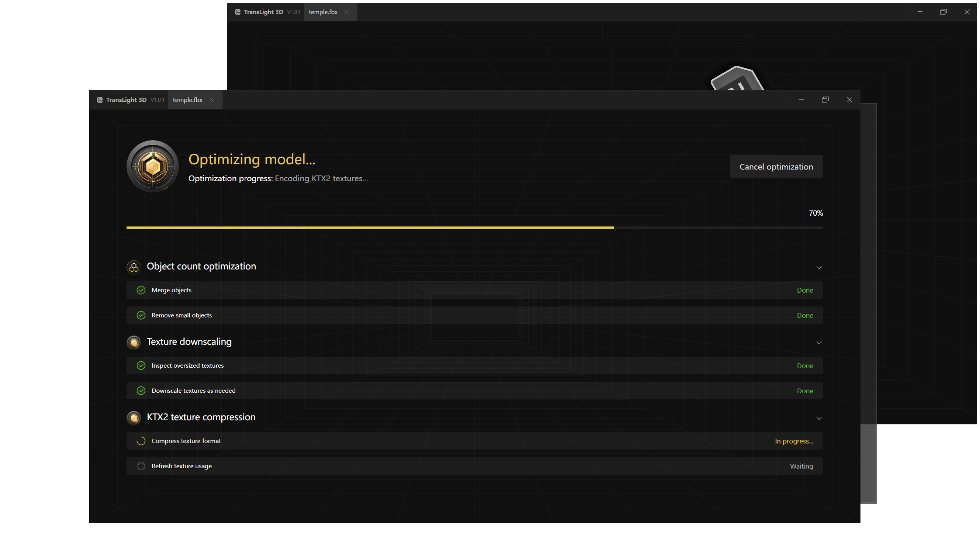Click V1.0.1 version label in front window
The width and height of the screenshot is (980, 551).
point(157,99)
